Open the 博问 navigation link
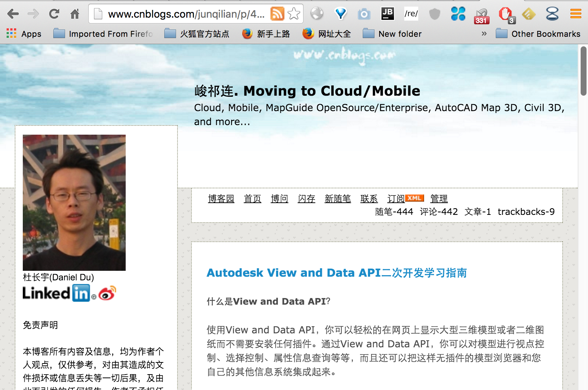588x390 pixels. pos(280,199)
